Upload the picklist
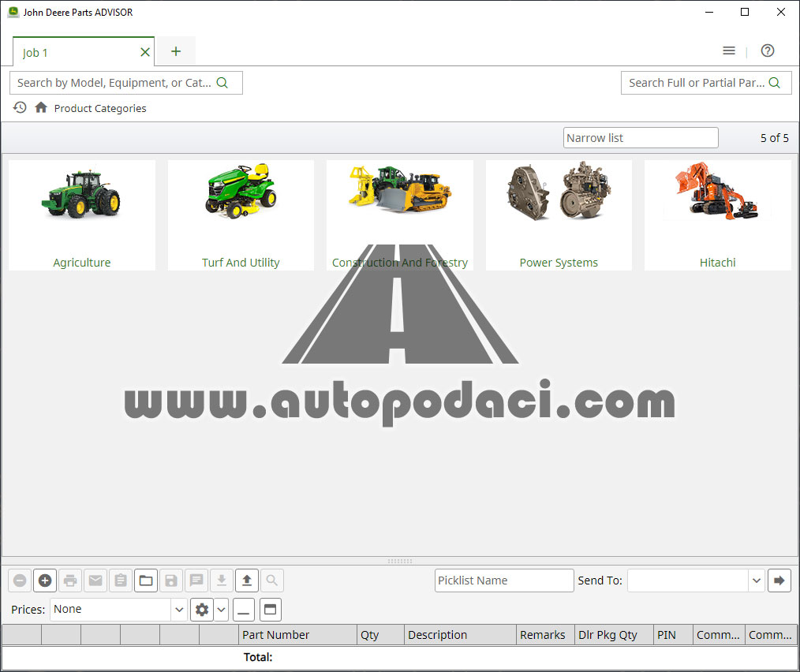Image resolution: width=800 pixels, height=672 pixels. (x=247, y=581)
